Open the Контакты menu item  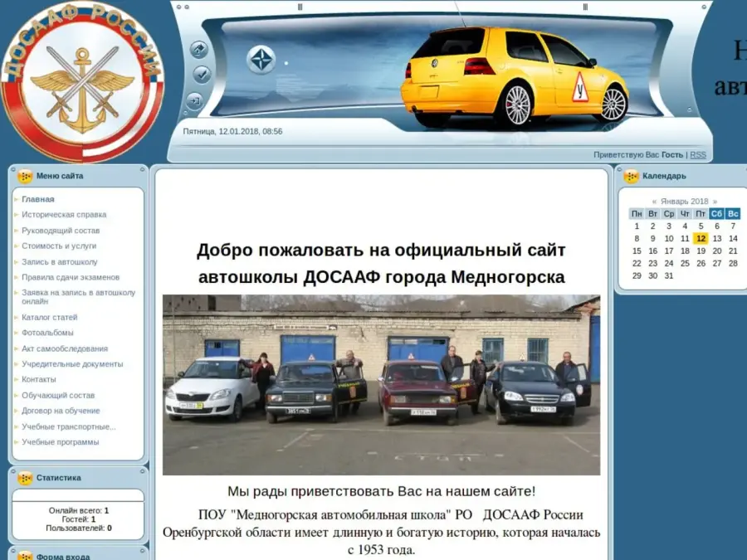pos(39,380)
